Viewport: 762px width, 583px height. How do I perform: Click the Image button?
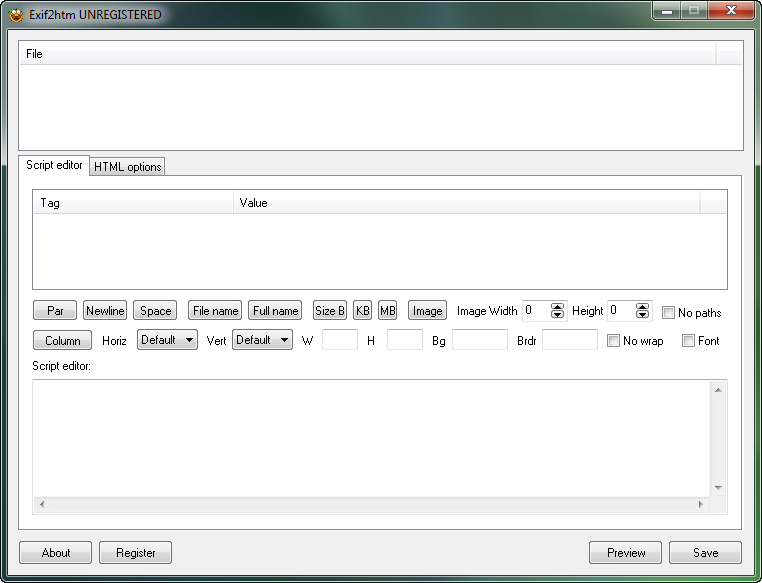point(427,310)
